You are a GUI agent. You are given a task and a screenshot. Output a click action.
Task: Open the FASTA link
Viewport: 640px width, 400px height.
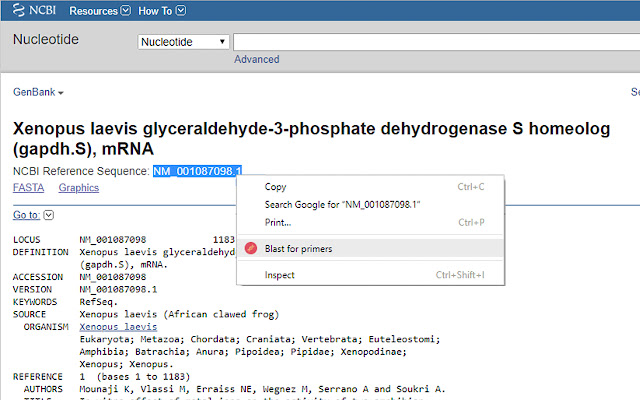coord(29,188)
